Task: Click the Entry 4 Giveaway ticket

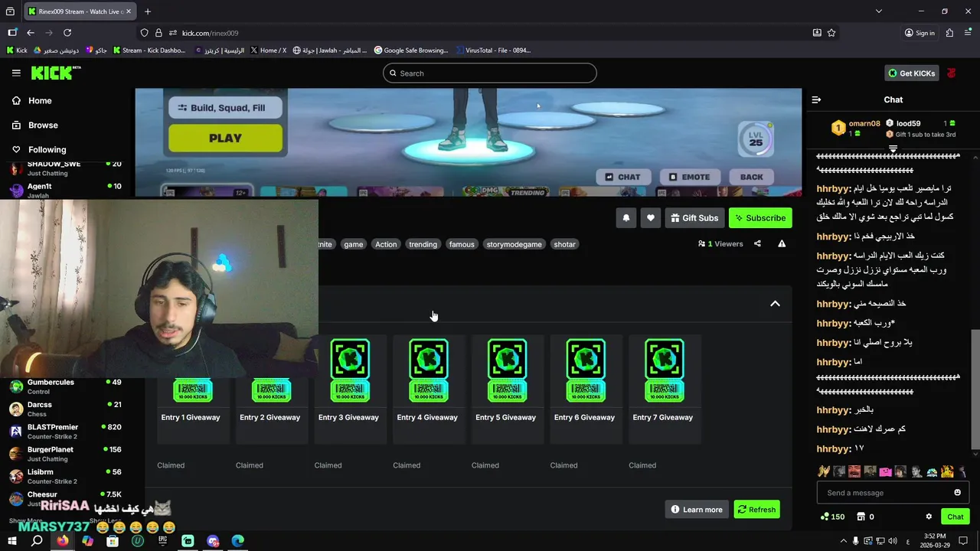Action: (429, 370)
